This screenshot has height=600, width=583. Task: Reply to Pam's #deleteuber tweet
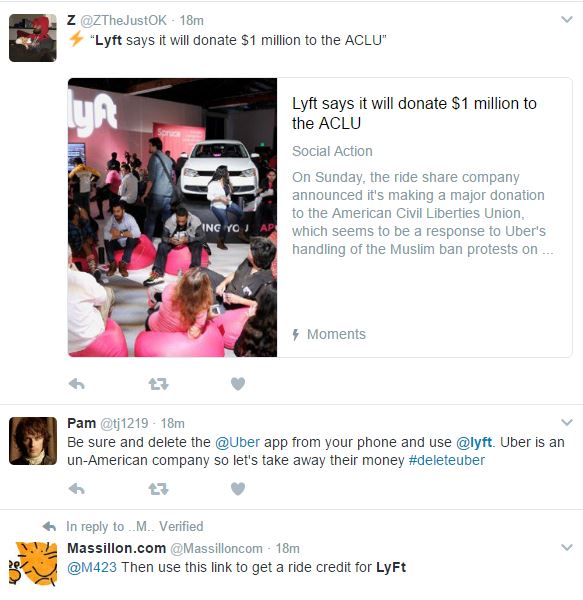[77, 489]
